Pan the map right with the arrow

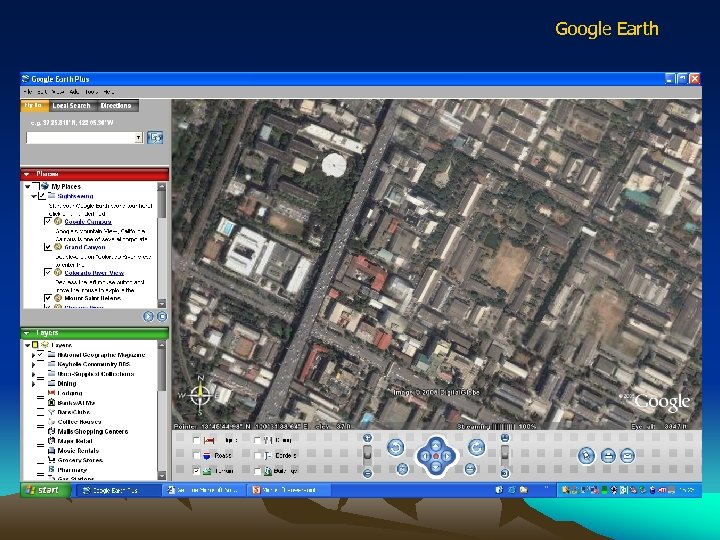click(x=447, y=456)
